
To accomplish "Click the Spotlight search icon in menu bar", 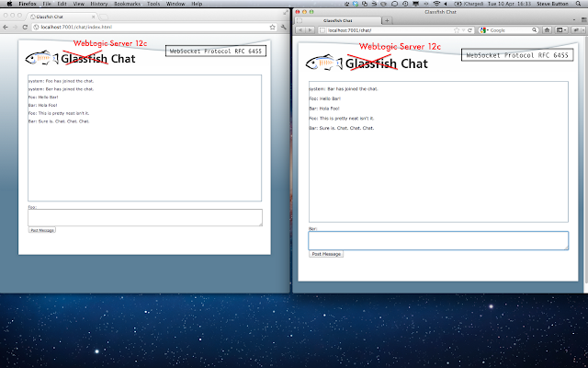I will pyautogui.click(x=578, y=4).
